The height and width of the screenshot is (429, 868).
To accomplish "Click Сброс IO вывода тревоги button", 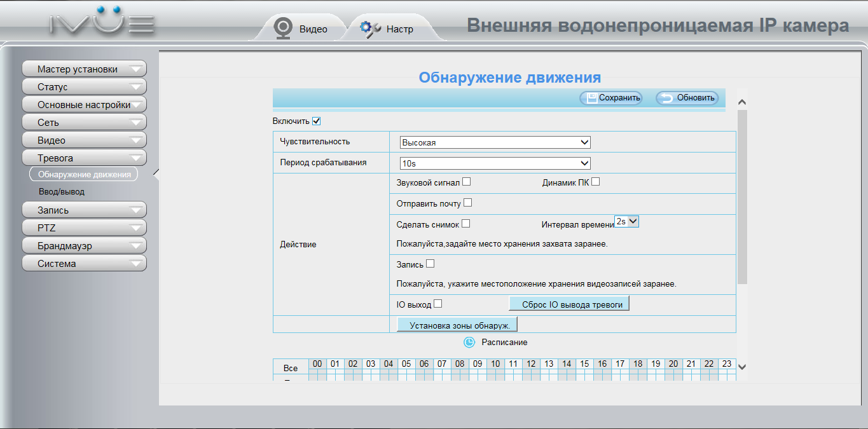I will tap(569, 304).
